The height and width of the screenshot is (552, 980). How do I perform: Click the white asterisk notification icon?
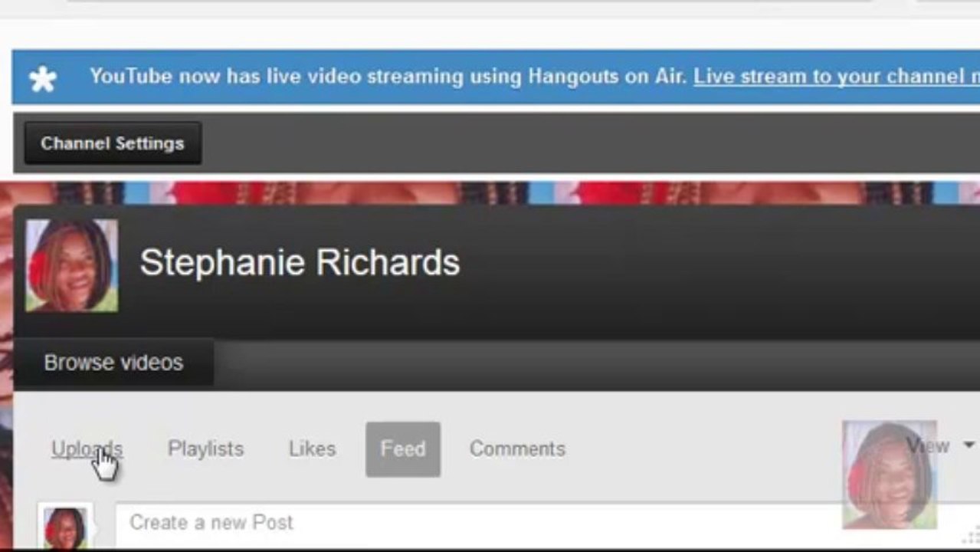43,78
